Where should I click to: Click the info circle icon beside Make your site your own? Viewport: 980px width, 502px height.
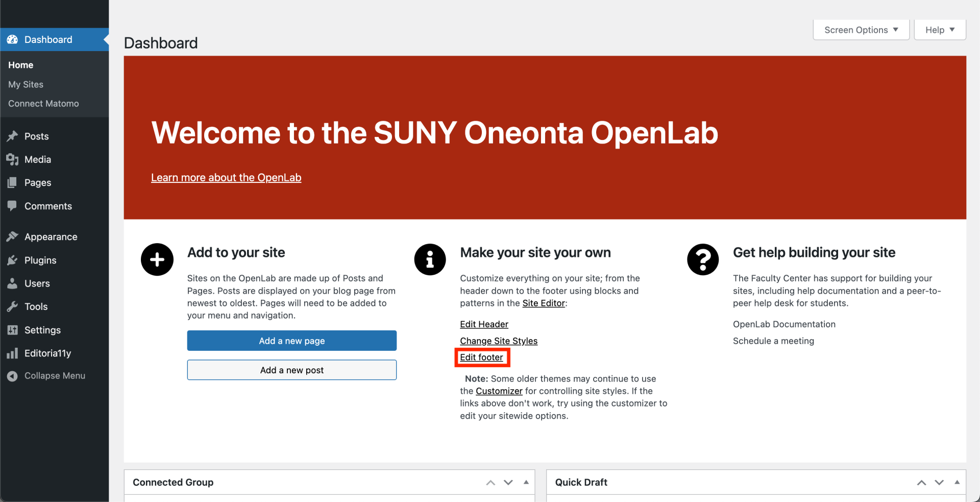tap(430, 259)
